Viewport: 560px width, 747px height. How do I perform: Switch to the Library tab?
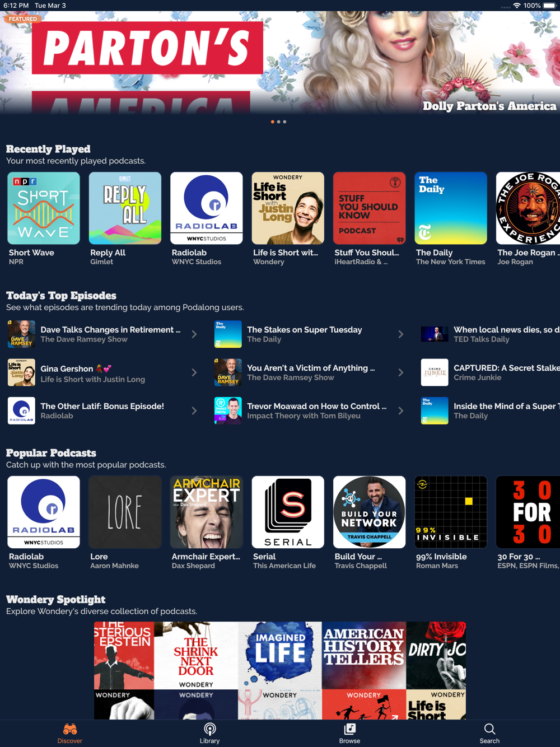(x=209, y=733)
